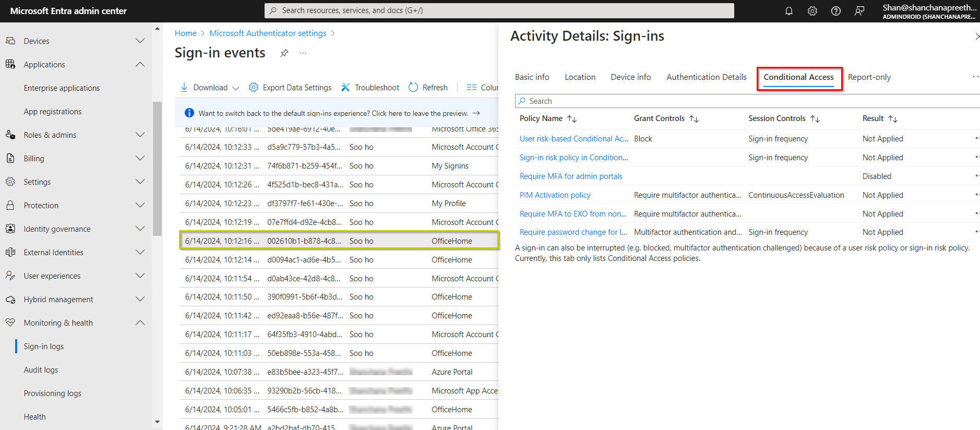Collapse the Applications menu chevron
The width and height of the screenshot is (980, 430).
(140, 64)
